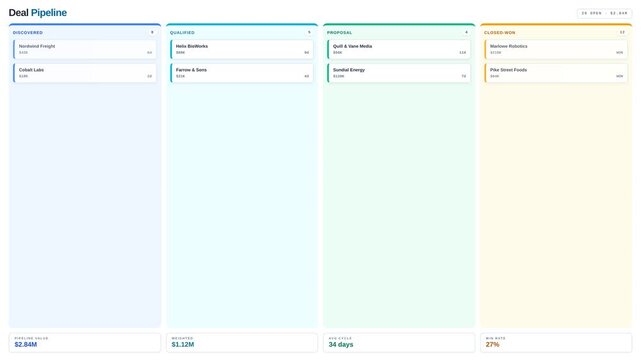Click the WON status on Pike Street Foods

click(x=619, y=76)
